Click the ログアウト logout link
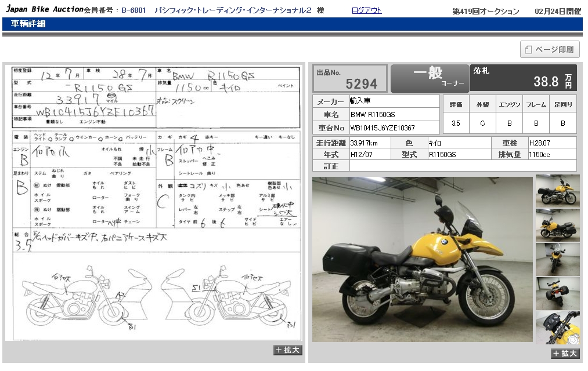 (366, 10)
